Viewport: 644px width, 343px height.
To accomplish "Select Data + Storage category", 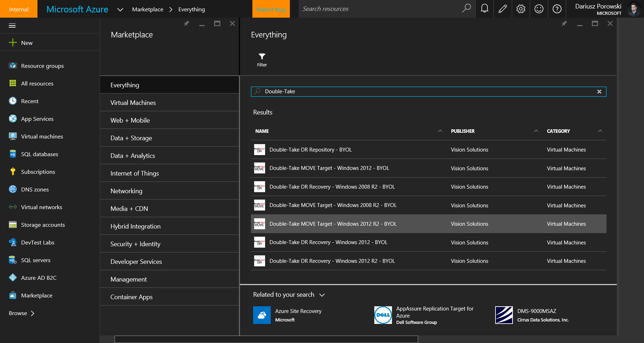I will coord(170,138).
